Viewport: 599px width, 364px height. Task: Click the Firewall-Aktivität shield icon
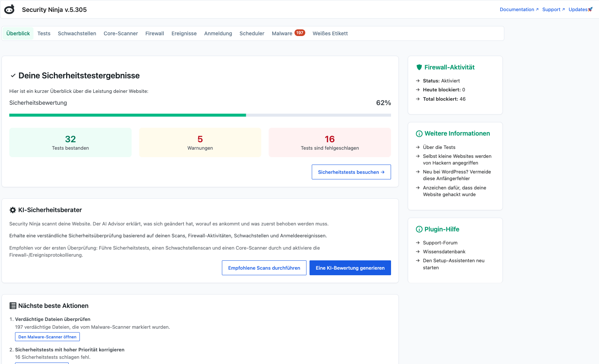tap(419, 67)
